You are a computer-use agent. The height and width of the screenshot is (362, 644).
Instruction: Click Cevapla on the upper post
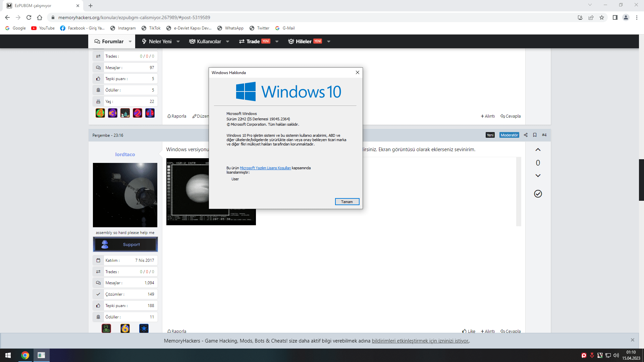point(511,116)
